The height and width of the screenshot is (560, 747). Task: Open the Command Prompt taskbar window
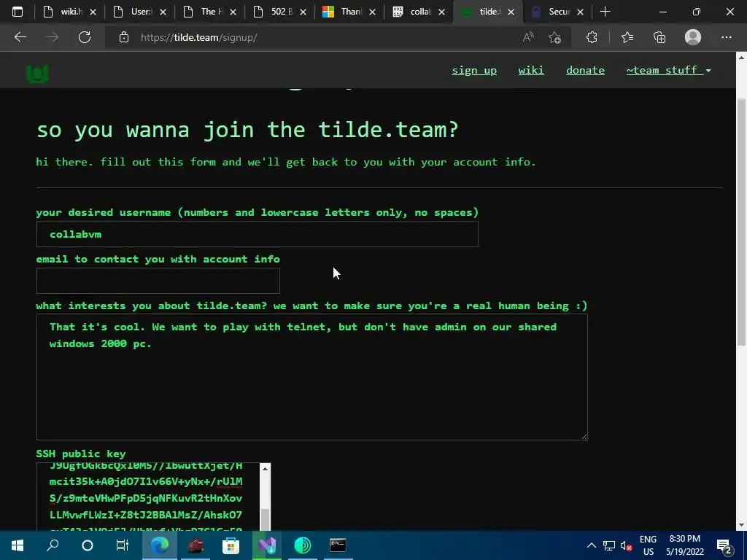(x=338, y=545)
